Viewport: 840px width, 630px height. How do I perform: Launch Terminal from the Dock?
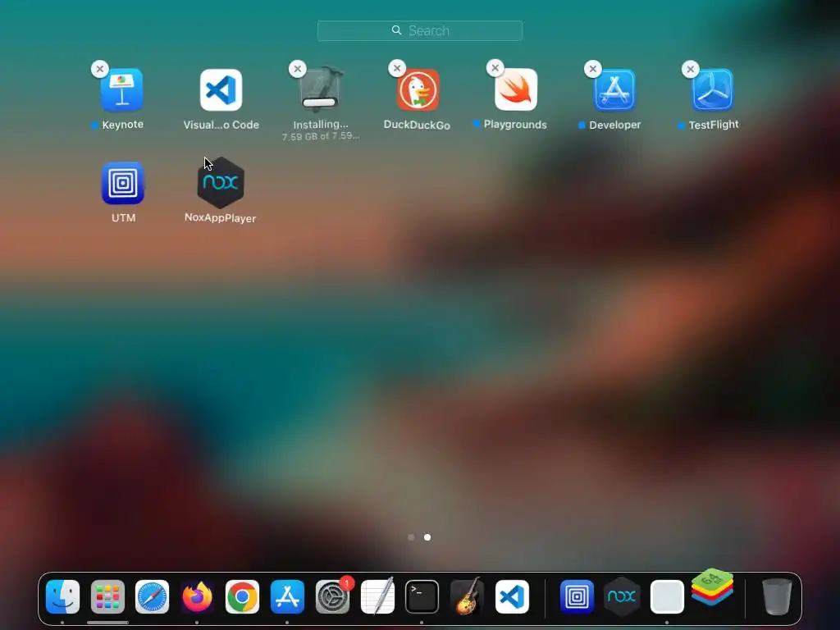coord(422,597)
